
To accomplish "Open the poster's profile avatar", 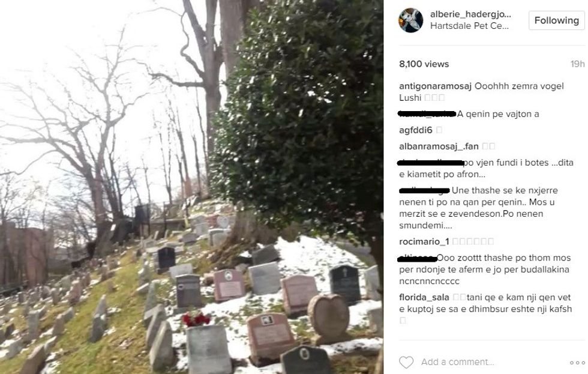I will pyautogui.click(x=410, y=20).
